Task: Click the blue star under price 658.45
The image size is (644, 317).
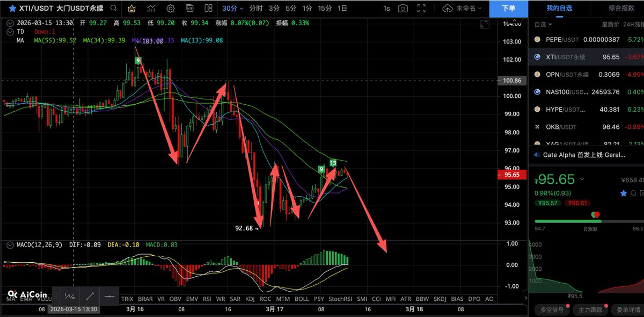Action: 624,193
